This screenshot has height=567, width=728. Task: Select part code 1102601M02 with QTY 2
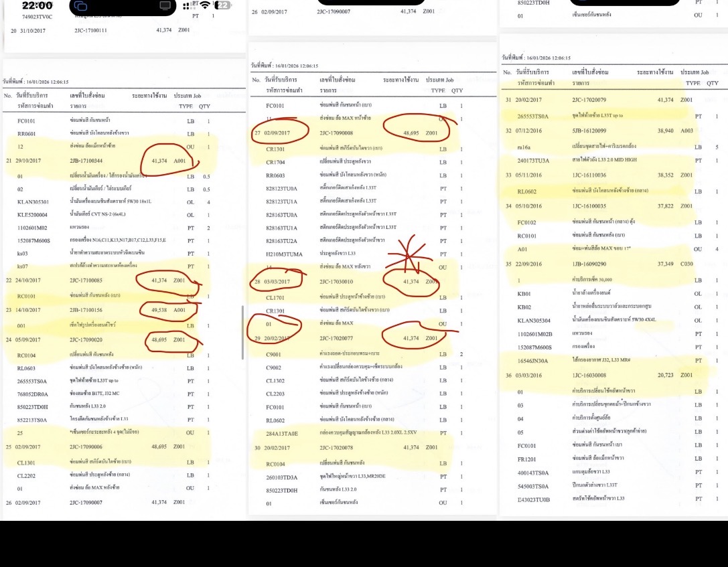click(32, 228)
